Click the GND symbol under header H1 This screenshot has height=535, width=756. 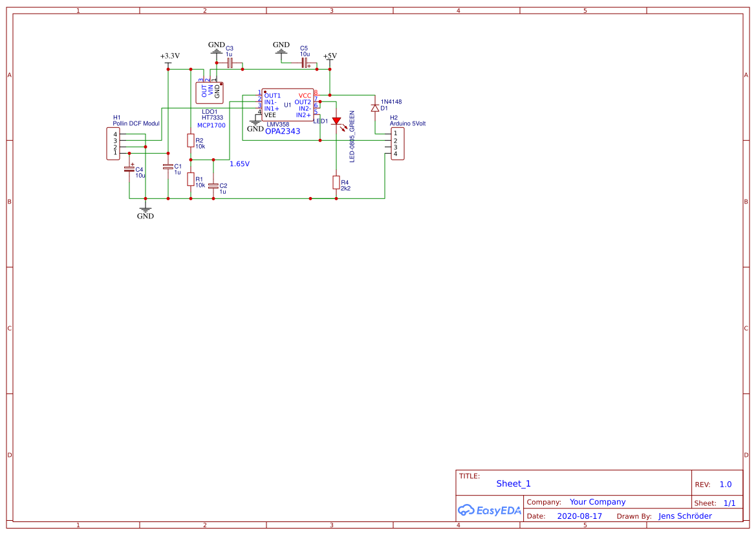[145, 212]
